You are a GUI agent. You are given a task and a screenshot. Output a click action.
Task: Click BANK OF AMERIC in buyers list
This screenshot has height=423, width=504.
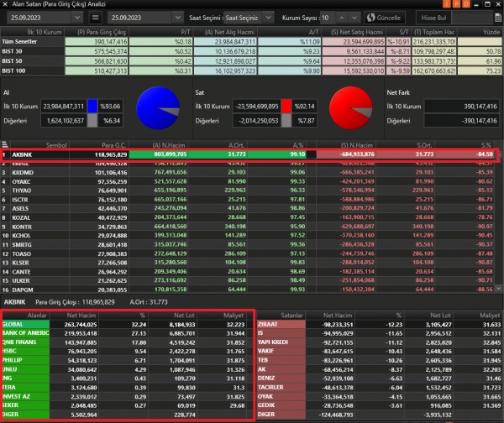point(26,333)
